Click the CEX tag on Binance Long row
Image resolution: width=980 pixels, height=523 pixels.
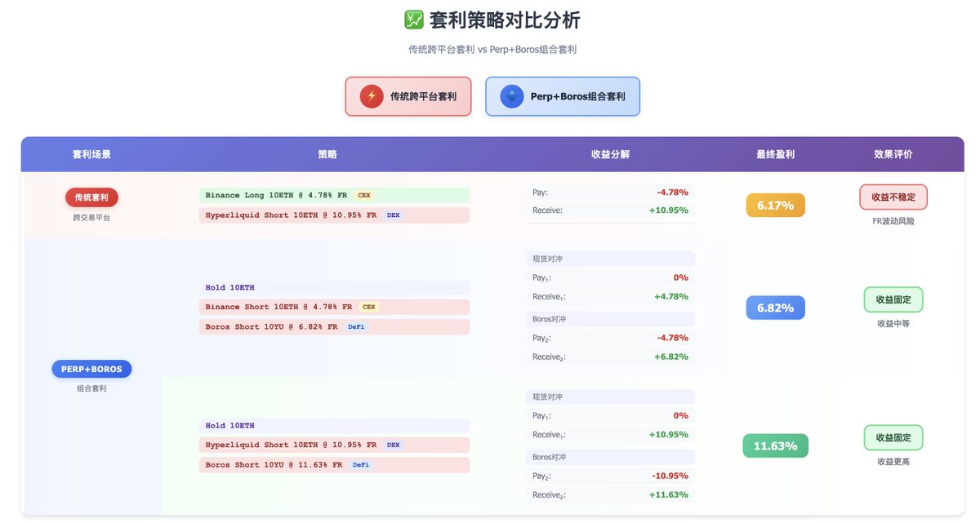tap(364, 196)
